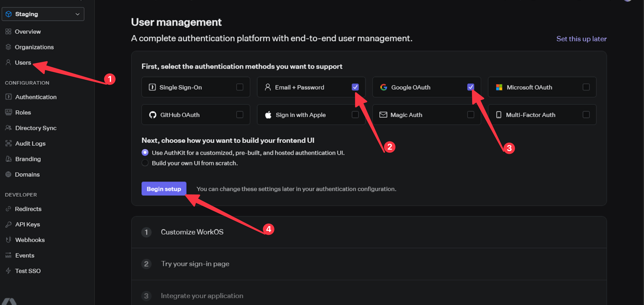Viewport: 644px width, 305px height.
Task: Click the Authentication sidebar icon
Action: (8, 97)
